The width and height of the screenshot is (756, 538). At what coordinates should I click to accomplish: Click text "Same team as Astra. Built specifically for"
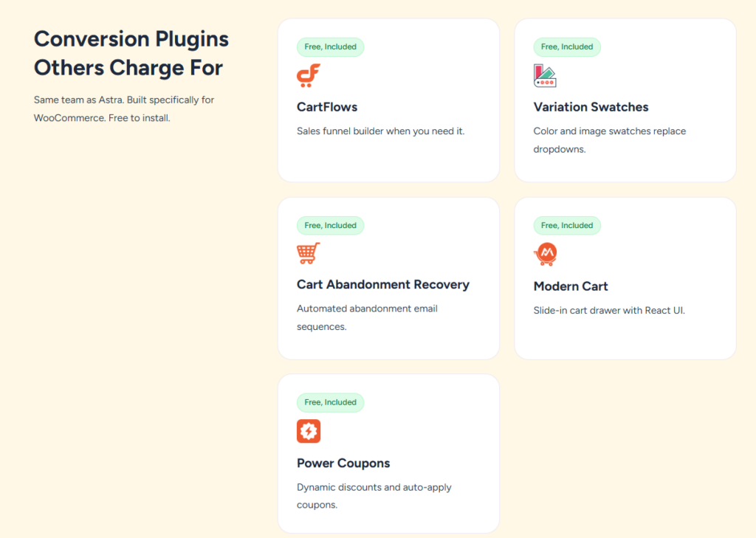pos(124,100)
